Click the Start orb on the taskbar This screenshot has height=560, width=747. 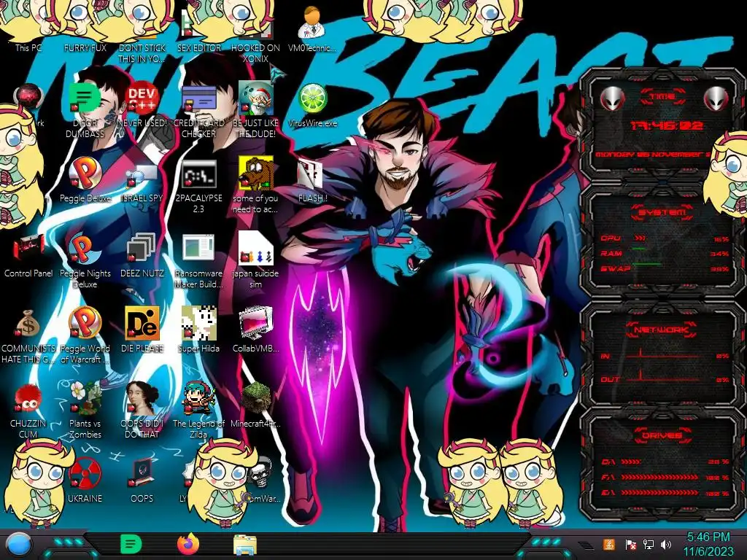(x=19, y=545)
